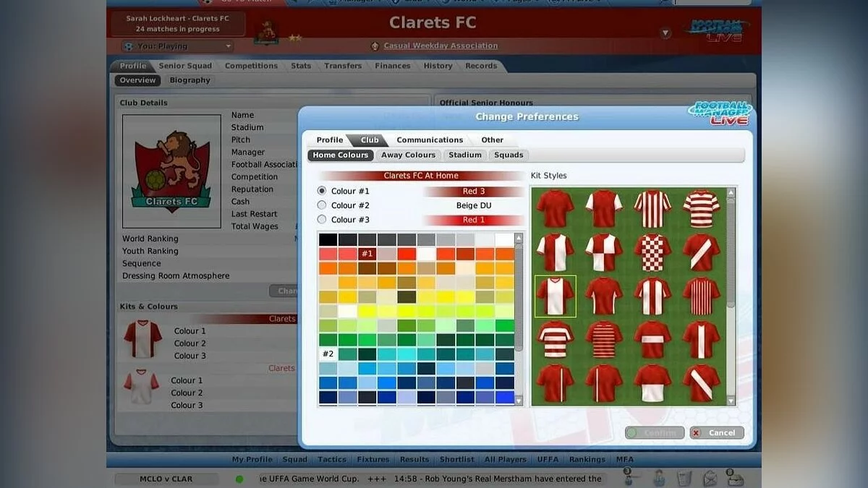
Task: Open the Squads sub-tab
Action: pos(509,155)
